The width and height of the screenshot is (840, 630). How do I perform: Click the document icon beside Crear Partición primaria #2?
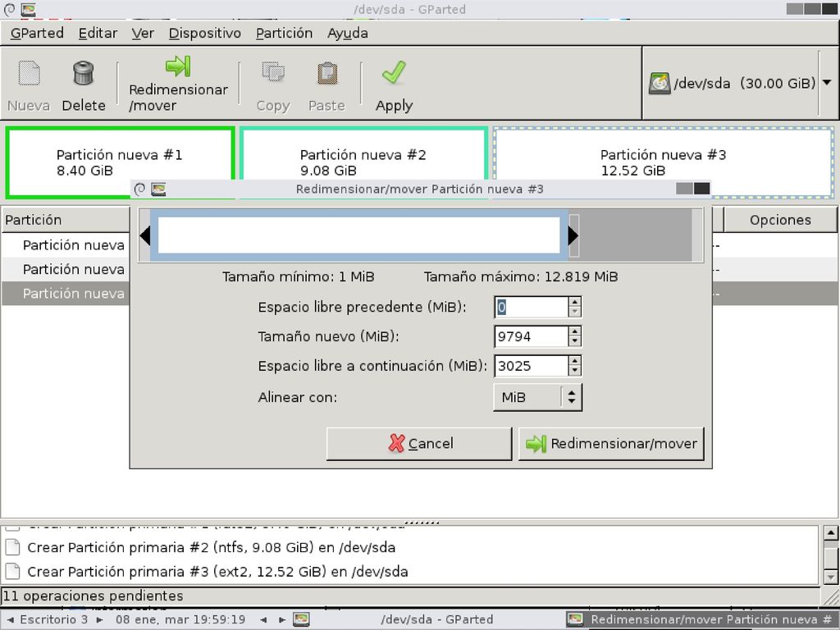pos(12,547)
